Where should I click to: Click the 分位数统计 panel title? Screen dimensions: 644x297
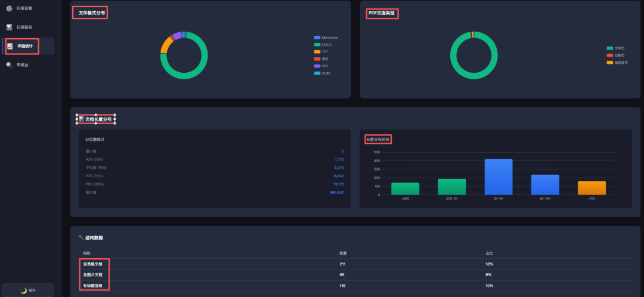(x=95, y=140)
